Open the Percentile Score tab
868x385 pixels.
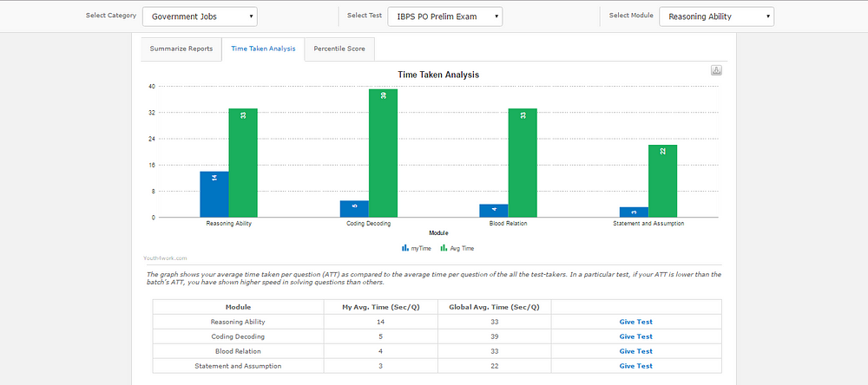pos(339,49)
